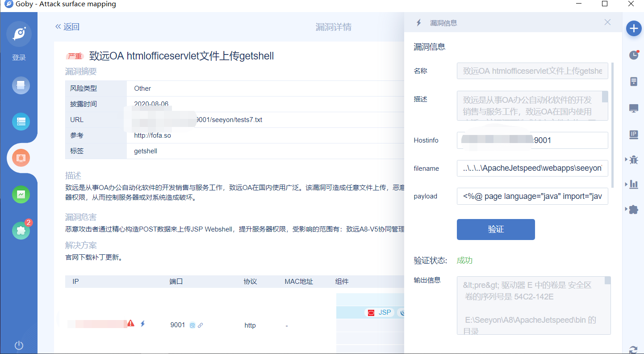Click the Hostinfo input field
Screen dimensions: 644x354
tap(532, 140)
